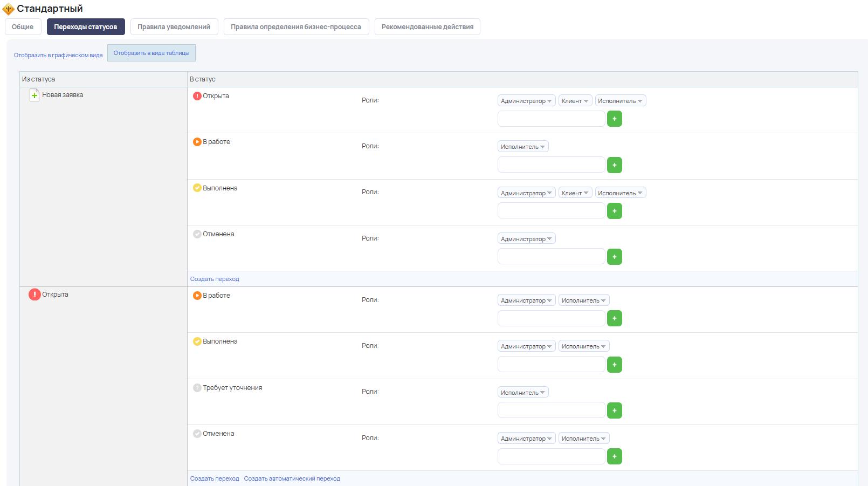Go to the Рекомендованные действия tab

coord(427,27)
